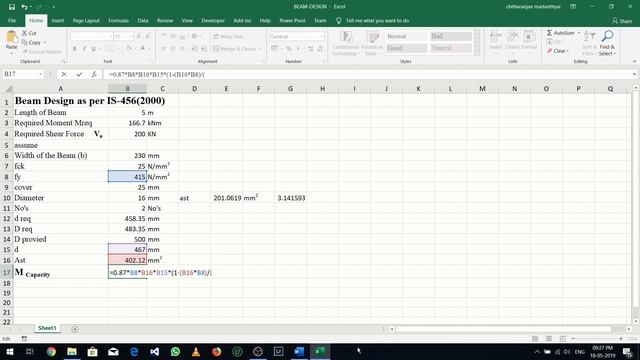This screenshot has height=360, width=640.
Task: Open the font size dropdown
Action: coord(131,36)
